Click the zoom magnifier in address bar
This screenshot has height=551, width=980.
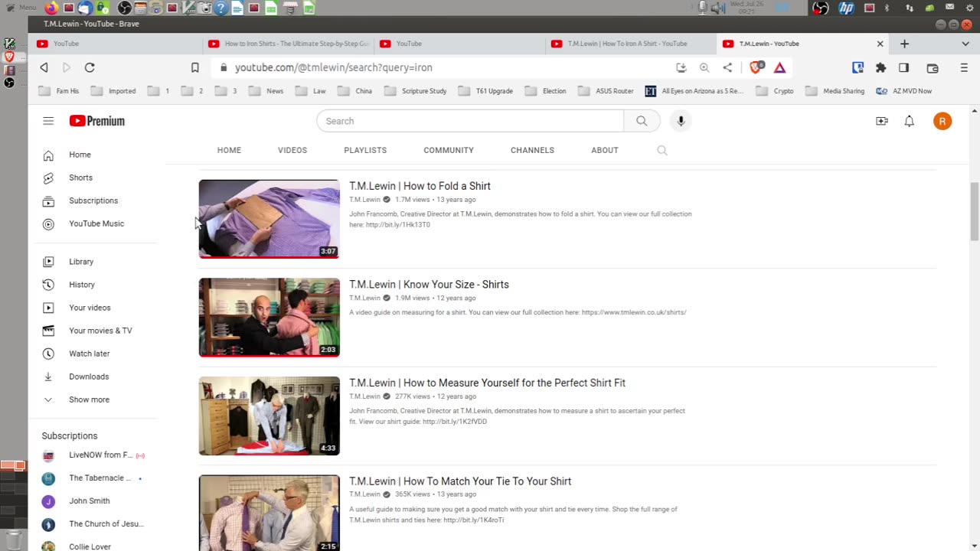click(x=704, y=67)
